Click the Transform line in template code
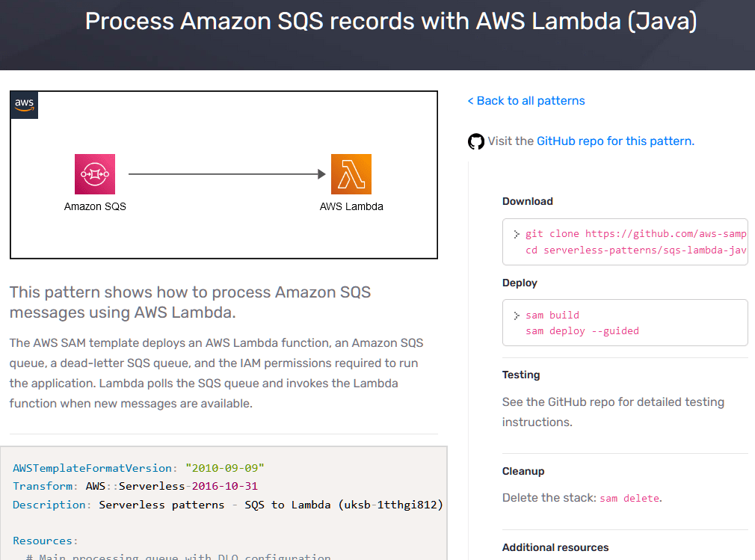This screenshot has height=560, width=755. pyautogui.click(x=135, y=486)
